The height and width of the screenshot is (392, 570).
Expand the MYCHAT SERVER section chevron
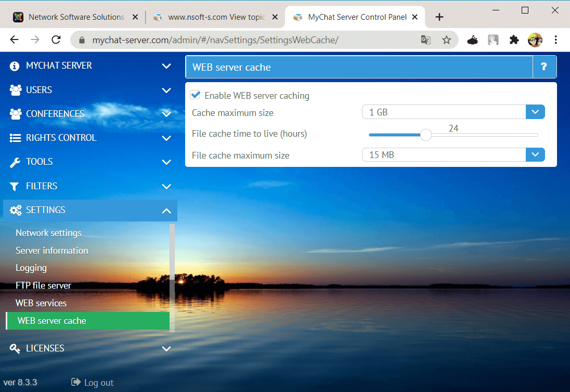(166, 66)
